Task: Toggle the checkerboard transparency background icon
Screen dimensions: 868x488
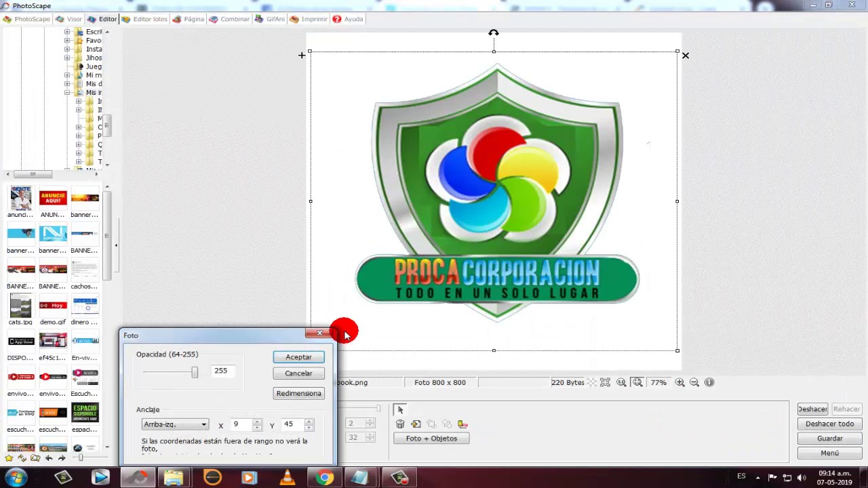Action: tap(592, 382)
